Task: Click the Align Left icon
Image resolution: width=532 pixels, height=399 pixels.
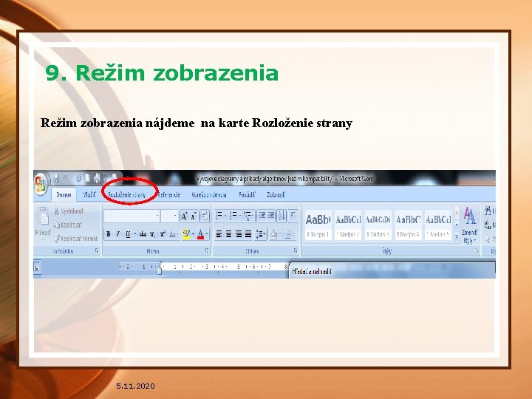Action: [219, 233]
